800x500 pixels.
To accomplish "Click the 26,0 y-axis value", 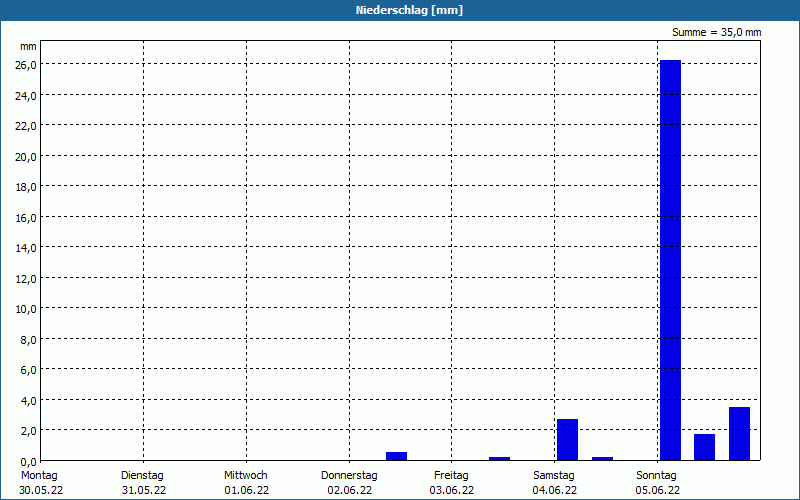I will (28, 65).
